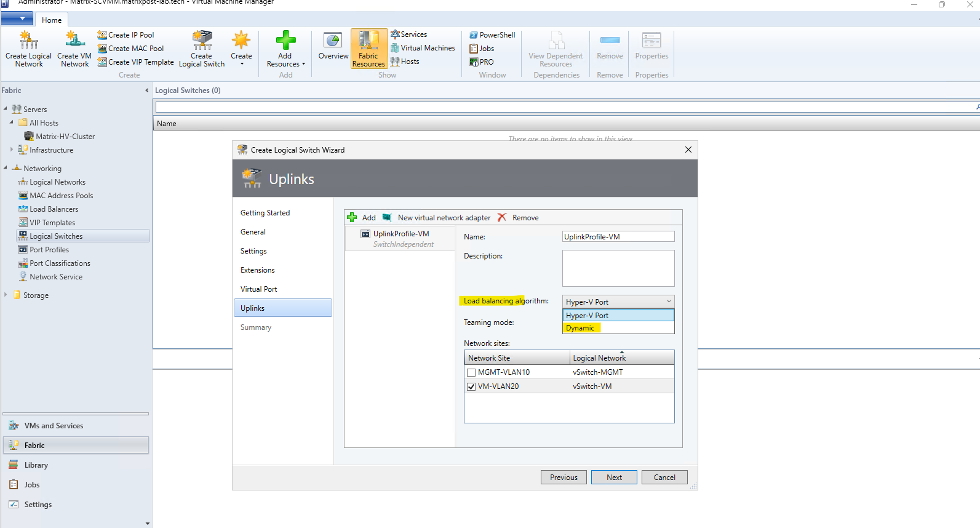This screenshot has width=980, height=528.
Task: Click the Logical Switches search box
Action: tap(566, 107)
